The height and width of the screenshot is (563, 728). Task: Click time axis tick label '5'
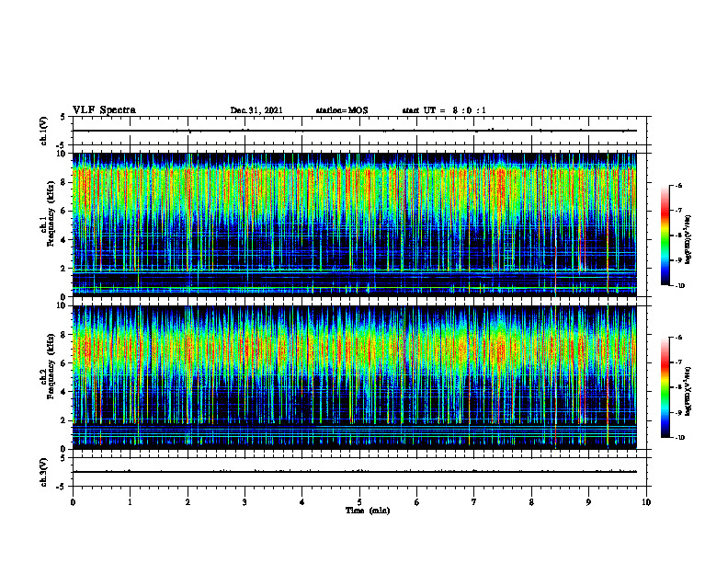coord(359,502)
